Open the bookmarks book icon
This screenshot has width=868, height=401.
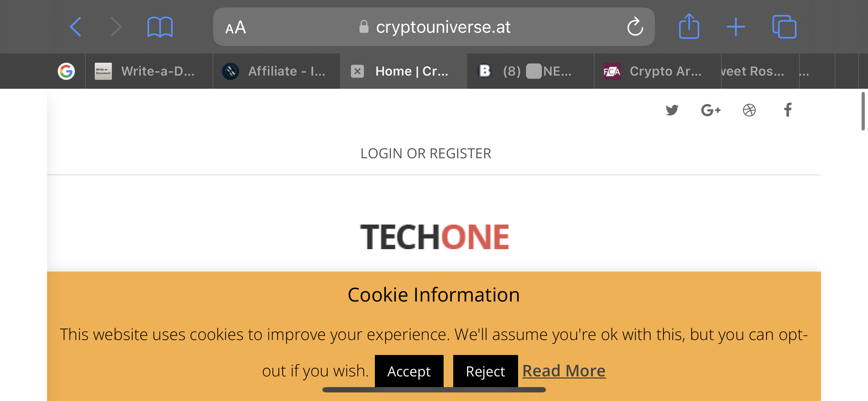coord(160,27)
